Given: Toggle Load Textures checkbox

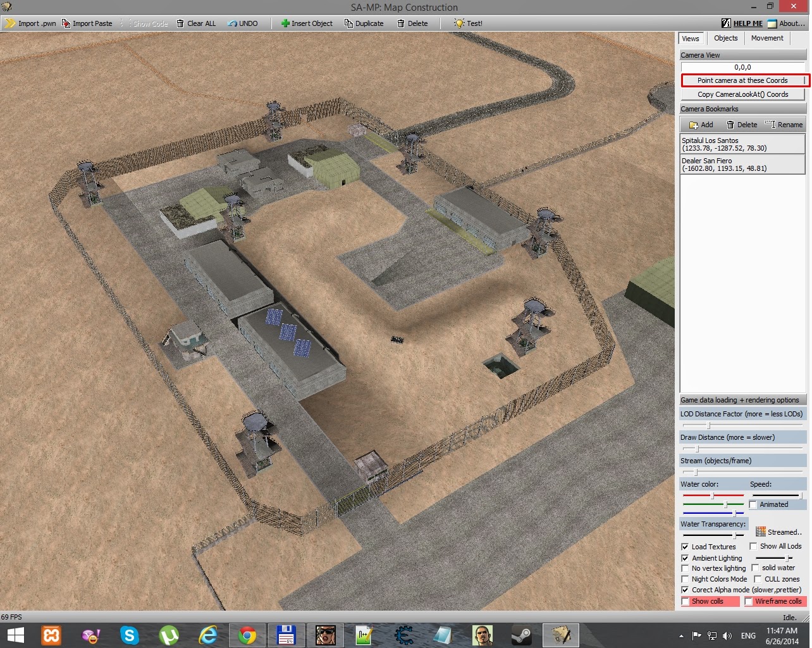Looking at the screenshot, I should [x=685, y=547].
